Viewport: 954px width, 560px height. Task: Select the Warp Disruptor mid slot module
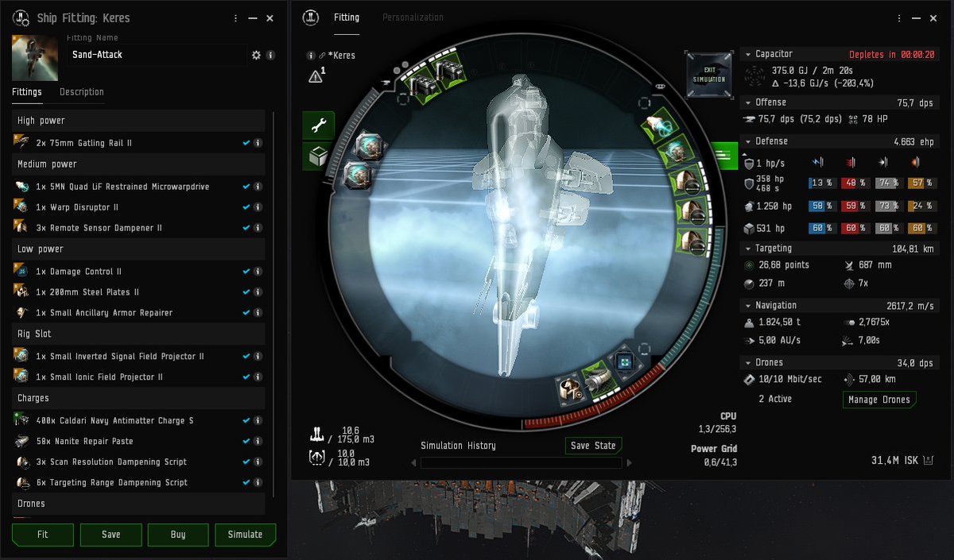click(675, 151)
